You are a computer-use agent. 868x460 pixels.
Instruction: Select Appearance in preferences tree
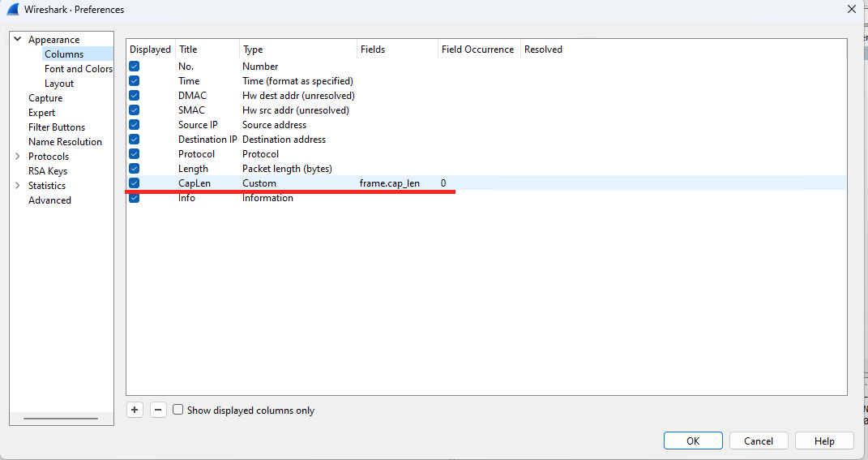(54, 40)
